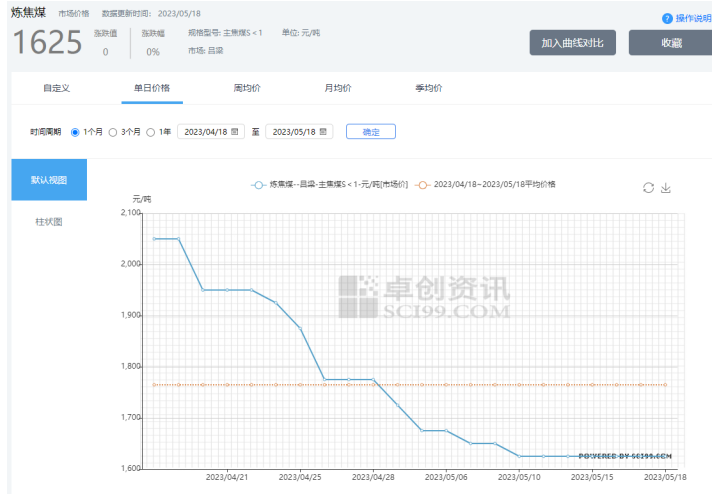
Task: Switch to 自定义 tab
Action: tap(56, 88)
